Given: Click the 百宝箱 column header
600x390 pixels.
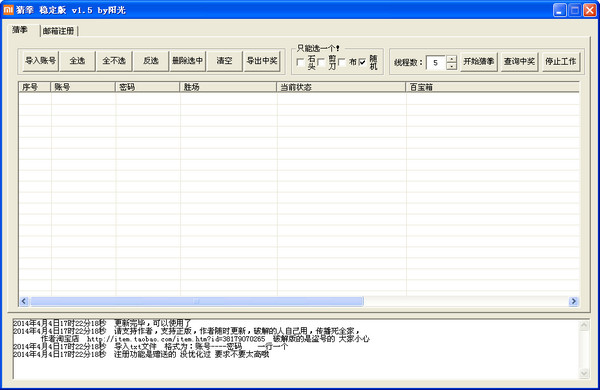Looking at the screenshot, I should (x=492, y=87).
